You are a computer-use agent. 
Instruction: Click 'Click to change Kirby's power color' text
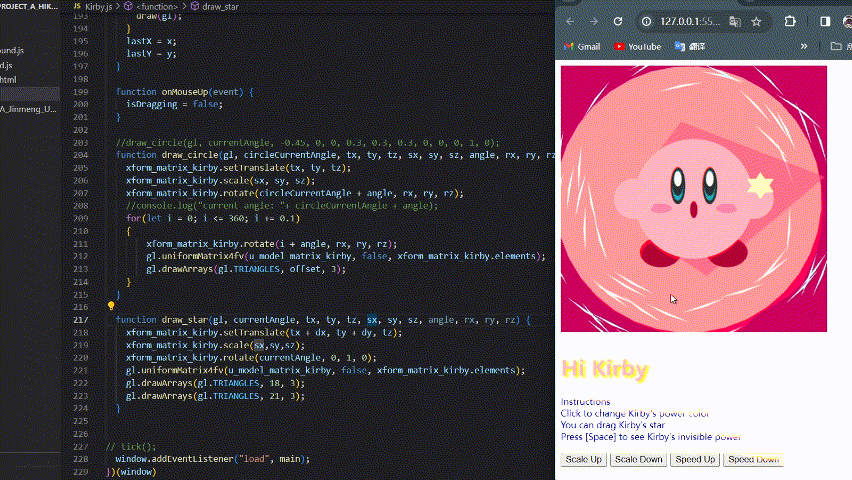click(x=635, y=414)
